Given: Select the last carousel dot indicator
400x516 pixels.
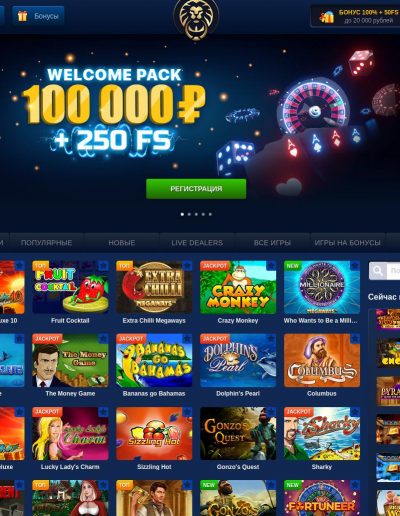Looking at the screenshot, I should [210, 214].
